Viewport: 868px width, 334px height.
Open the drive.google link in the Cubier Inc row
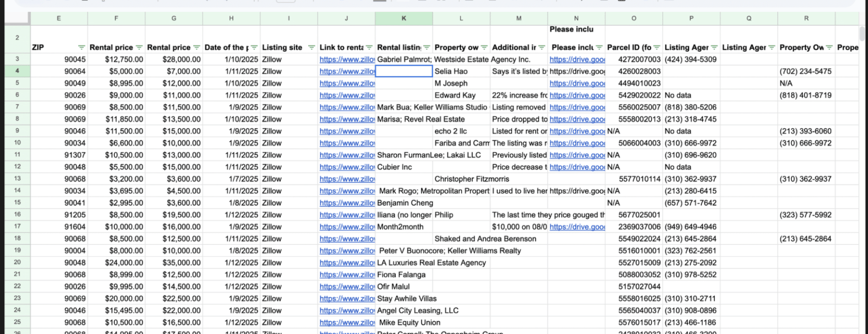pyautogui.click(x=577, y=167)
